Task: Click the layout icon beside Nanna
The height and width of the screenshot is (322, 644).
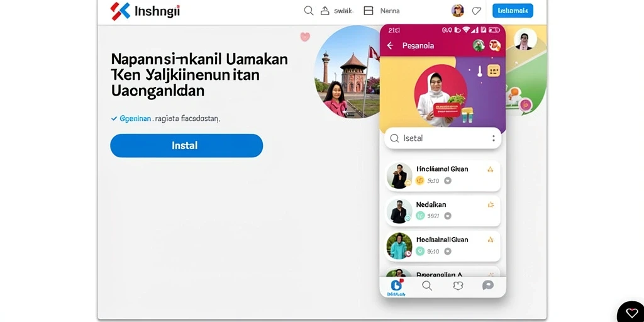Action: click(369, 11)
